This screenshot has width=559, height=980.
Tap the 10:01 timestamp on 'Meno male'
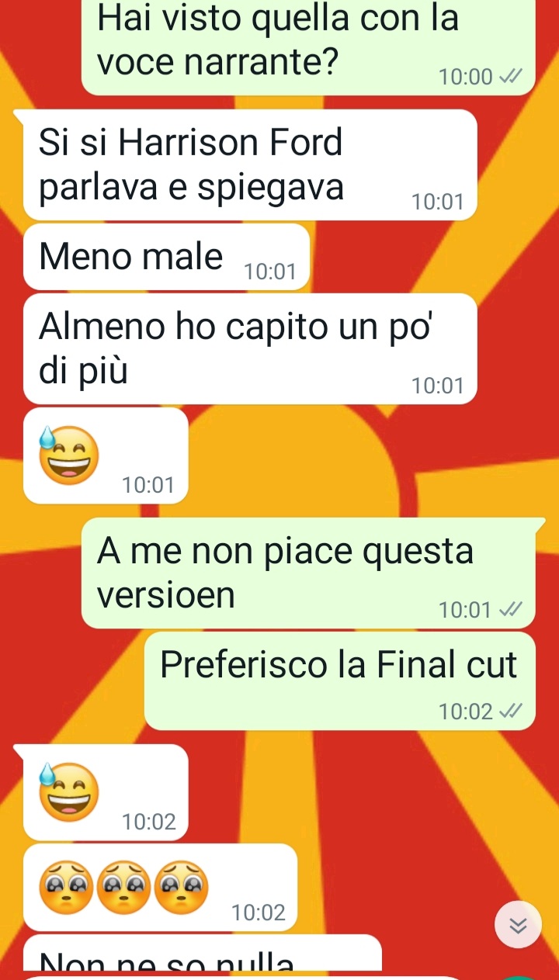pyautogui.click(x=269, y=272)
